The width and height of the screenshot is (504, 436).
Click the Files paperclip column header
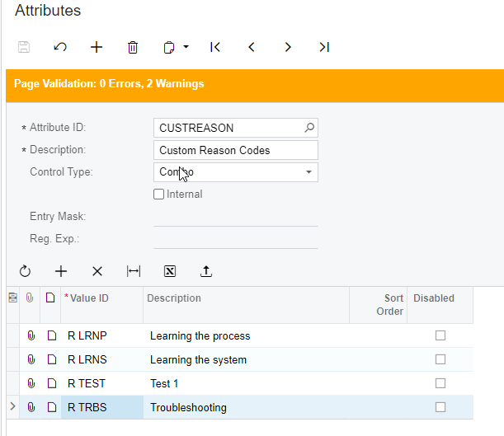pyautogui.click(x=30, y=298)
